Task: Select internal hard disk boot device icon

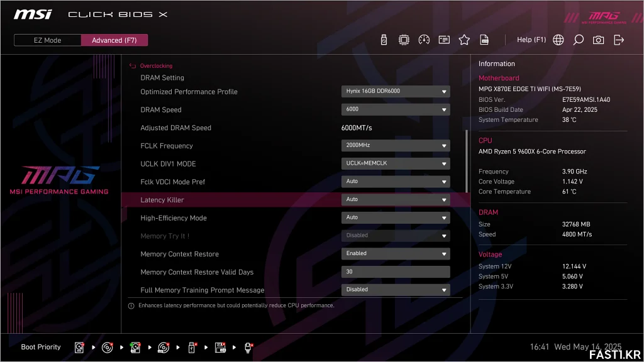Action: (79, 347)
